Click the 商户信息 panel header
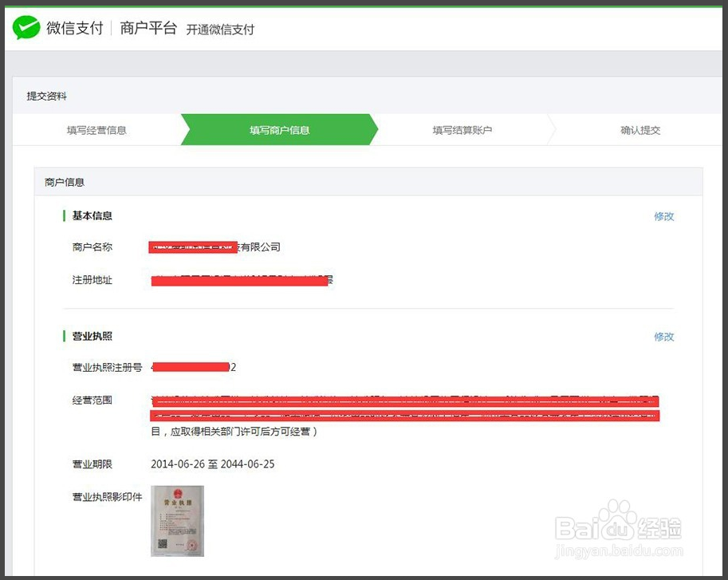728x580 pixels. tap(65, 182)
